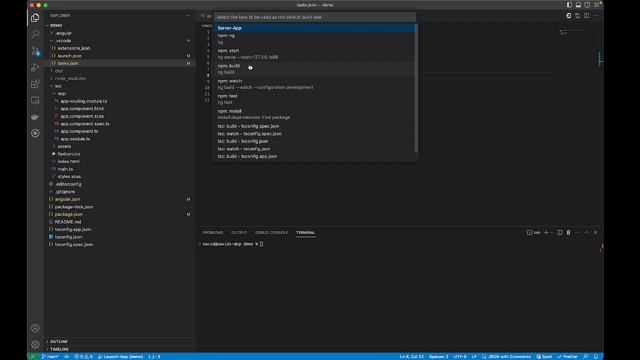Expand the Timeline section
Image resolution: width=640 pixels, height=360 pixels.
(x=59, y=349)
